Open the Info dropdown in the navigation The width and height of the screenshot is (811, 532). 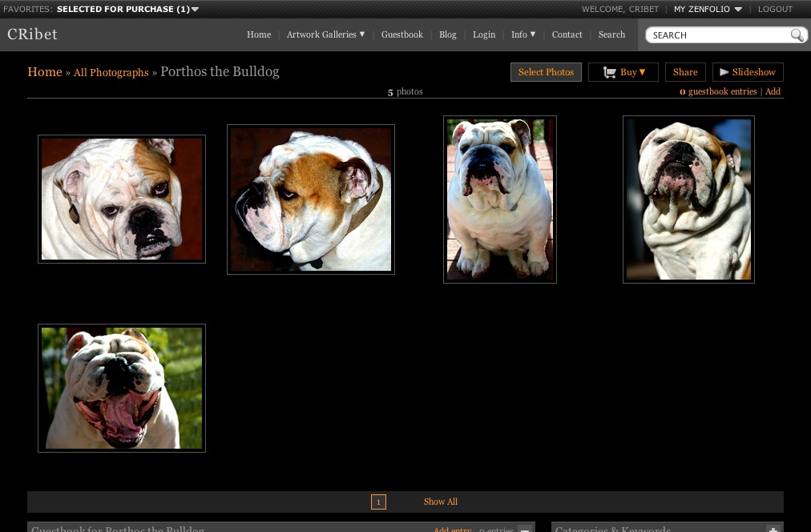pyautogui.click(x=523, y=34)
